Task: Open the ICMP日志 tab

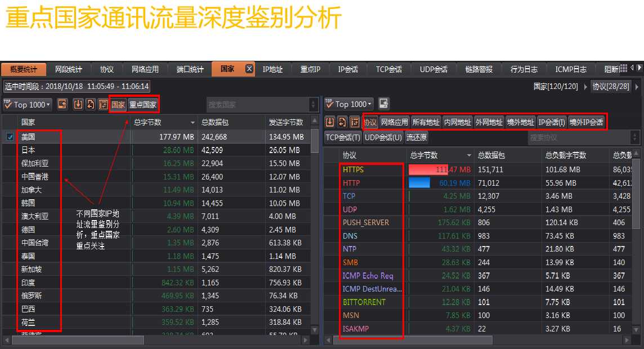Action: click(x=571, y=69)
